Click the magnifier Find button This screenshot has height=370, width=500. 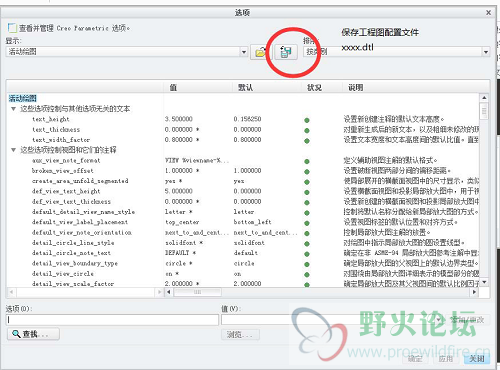coord(33,334)
